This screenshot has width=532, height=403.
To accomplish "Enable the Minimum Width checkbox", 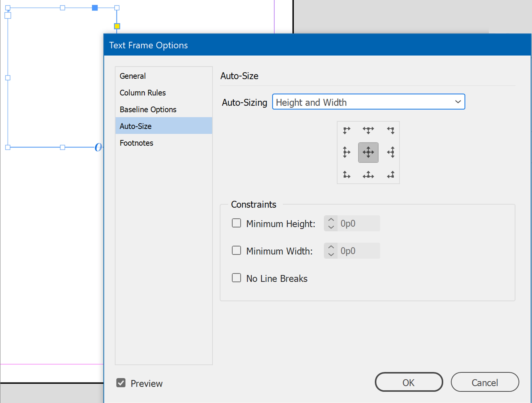I will pyautogui.click(x=236, y=250).
